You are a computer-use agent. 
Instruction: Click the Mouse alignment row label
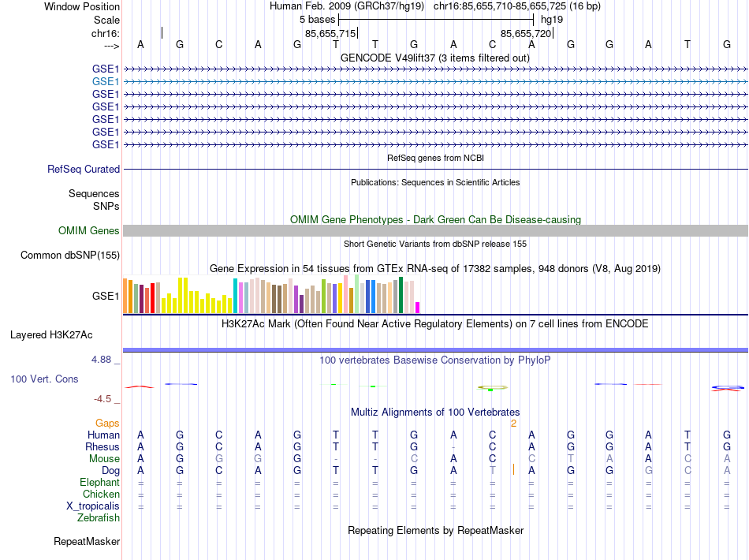tap(104, 459)
